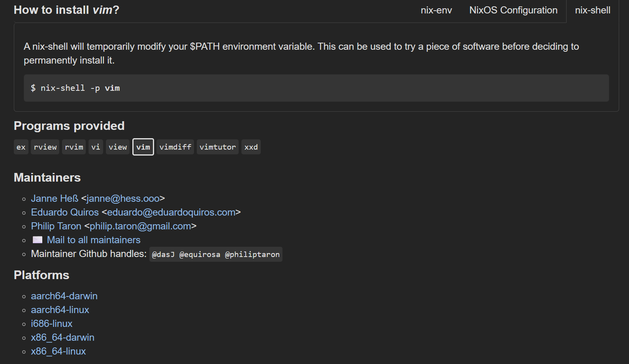Click the 'vimtutor' program tag
This screenshot has width=629, height=364.
pos(218,147)
